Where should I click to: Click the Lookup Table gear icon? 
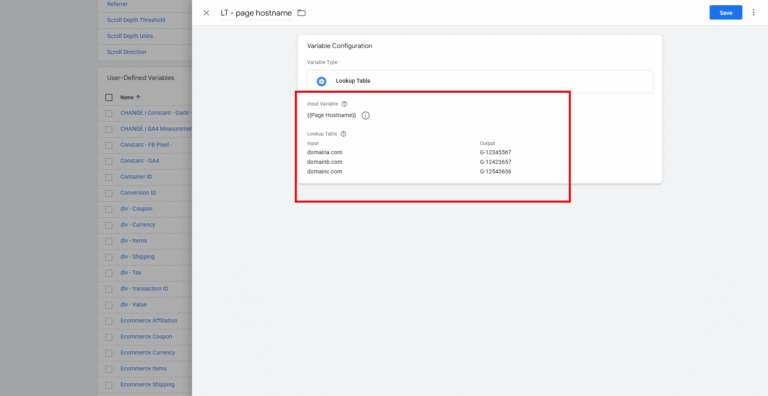click(321, 81)
